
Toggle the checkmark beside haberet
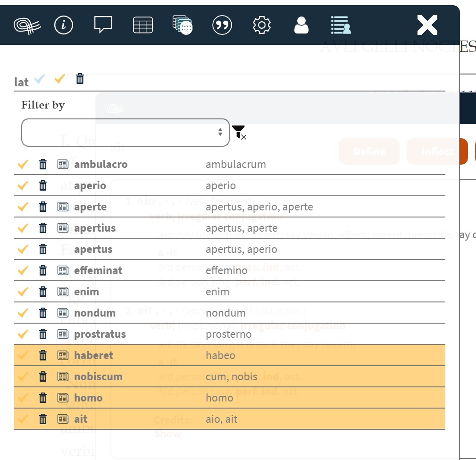click(x=22, y=355)
